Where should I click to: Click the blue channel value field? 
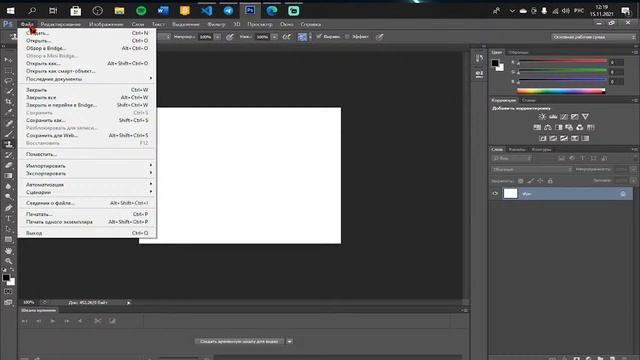[617, 82]
